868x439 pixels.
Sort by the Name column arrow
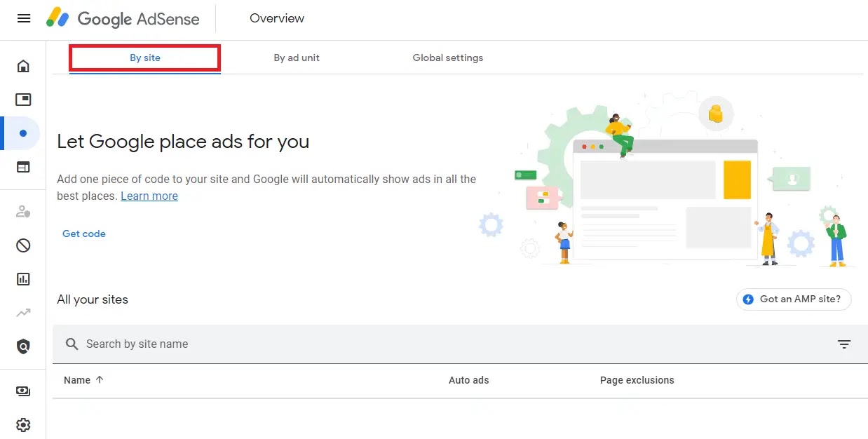[100, 379]
